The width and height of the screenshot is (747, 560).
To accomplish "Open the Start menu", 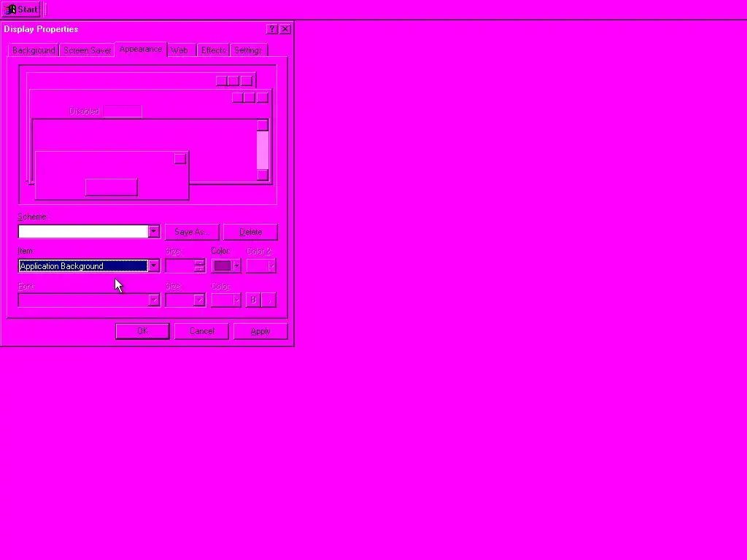I will [21, 9].
